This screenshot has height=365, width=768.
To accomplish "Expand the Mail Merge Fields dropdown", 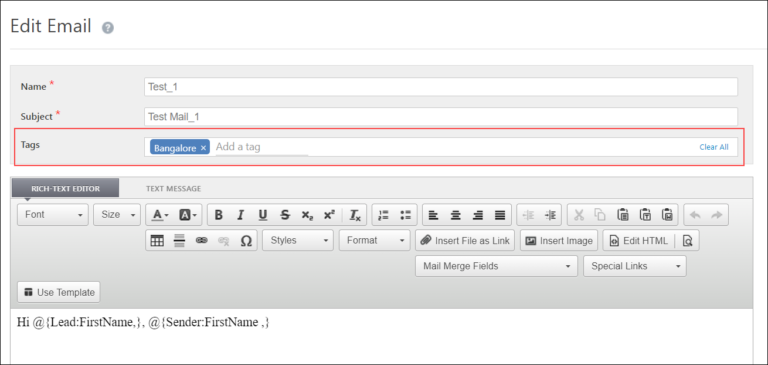I will pos(497,266).
